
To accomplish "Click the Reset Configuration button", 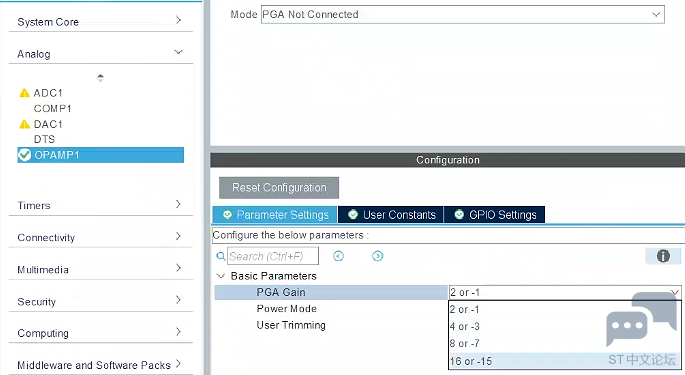I will 279,188.
